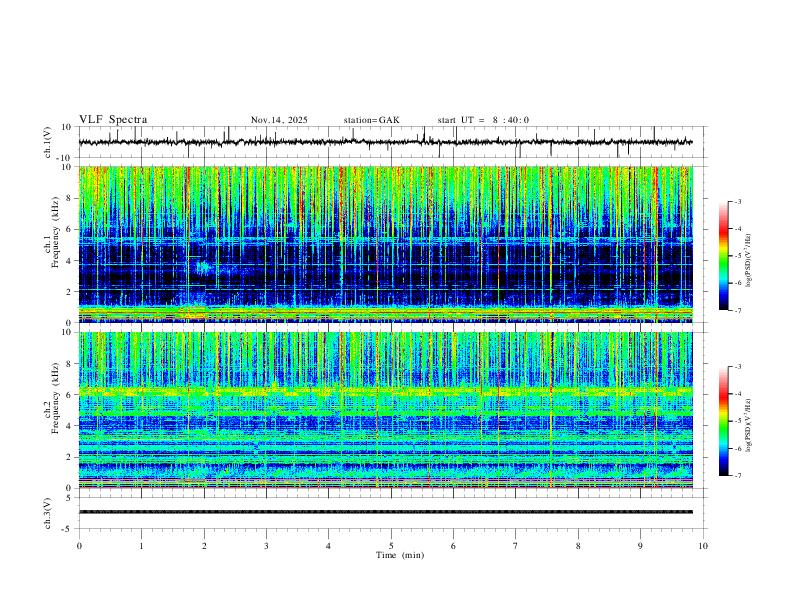
Task: Click time axis tick label "4"
Action: coord(328,546)
